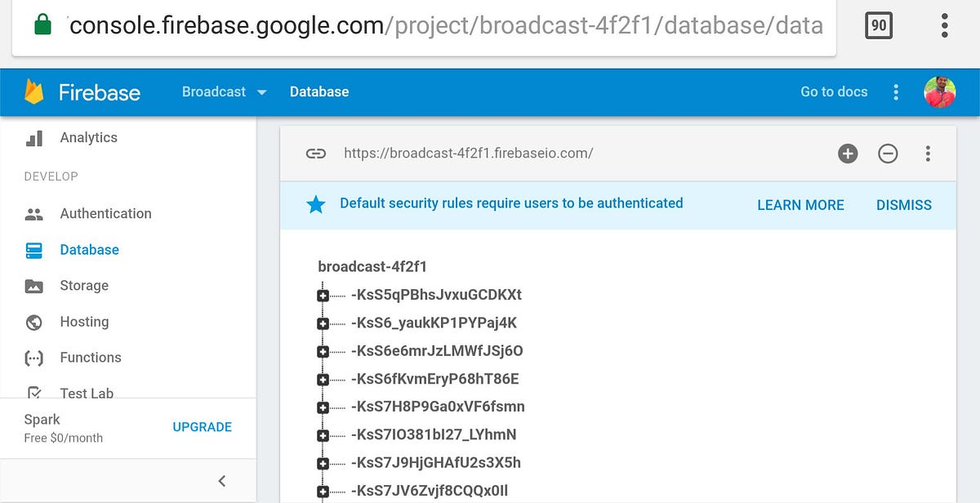Screen dimensions: 980x503
Task: Collapse the sidebar with the chevron
Action: click(x=221, y=481)
